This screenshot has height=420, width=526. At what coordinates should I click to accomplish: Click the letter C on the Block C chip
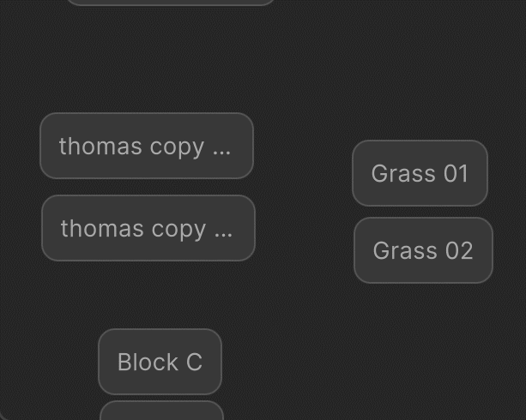coord(194,362)
